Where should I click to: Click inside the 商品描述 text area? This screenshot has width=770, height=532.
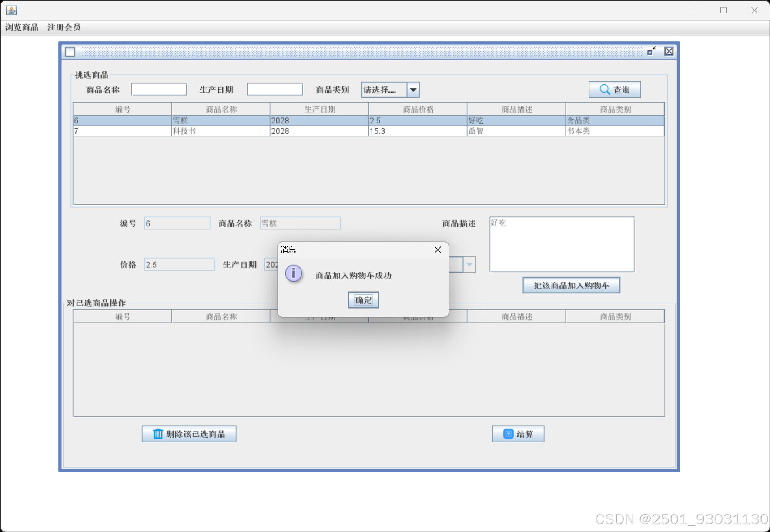(561, 244)
